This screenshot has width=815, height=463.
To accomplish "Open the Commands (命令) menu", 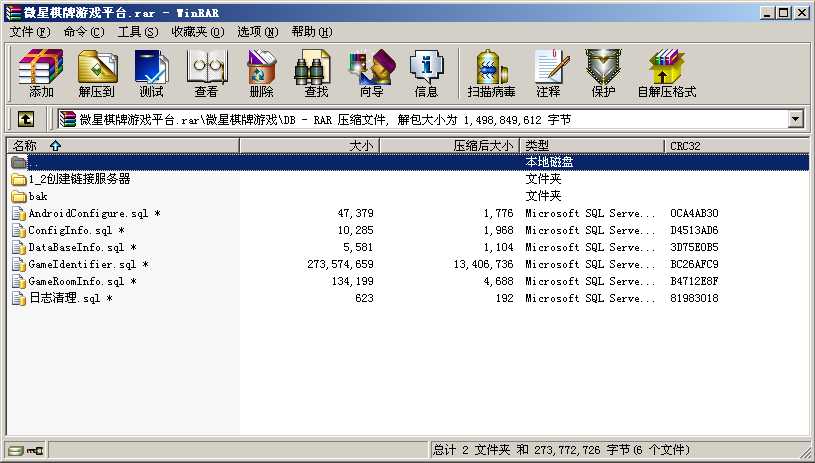I will click(x=84, y=32).
